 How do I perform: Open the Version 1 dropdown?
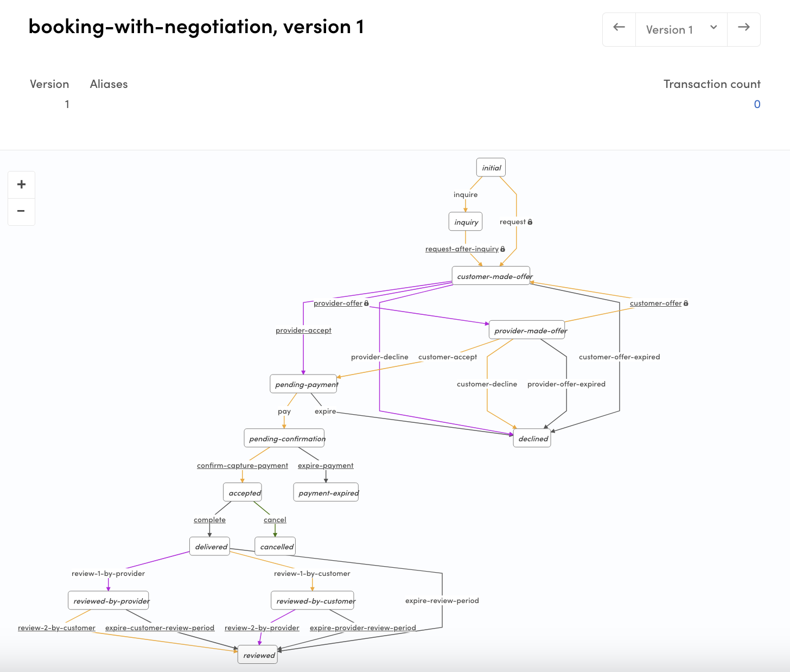681,29
